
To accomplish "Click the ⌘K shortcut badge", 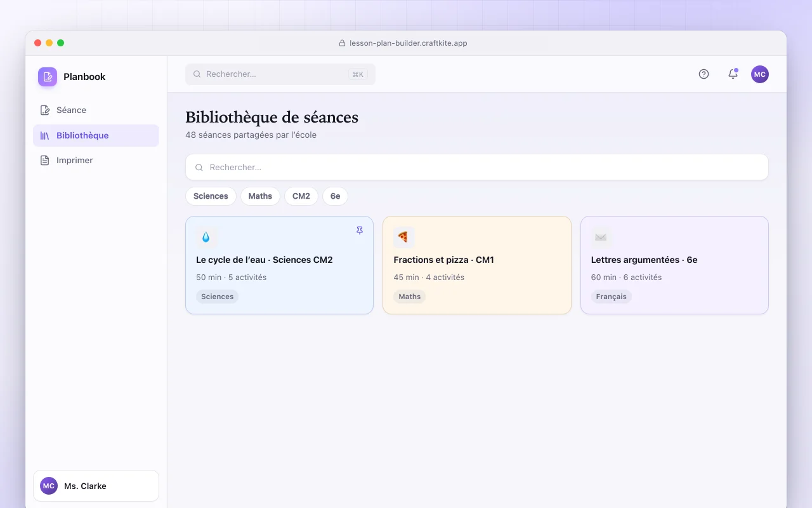I will pos(358,74).
